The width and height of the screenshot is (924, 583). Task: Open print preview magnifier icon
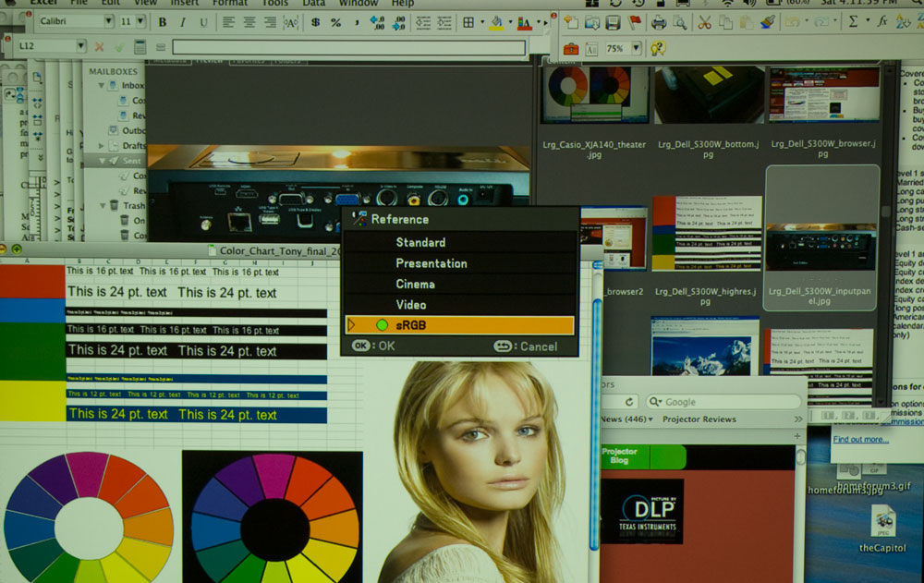pos(679,23)
